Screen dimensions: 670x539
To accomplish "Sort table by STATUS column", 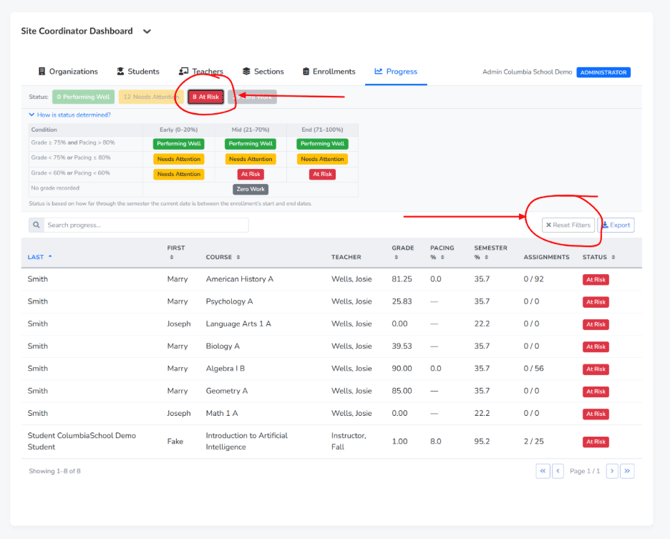I will tap(599, 257).
